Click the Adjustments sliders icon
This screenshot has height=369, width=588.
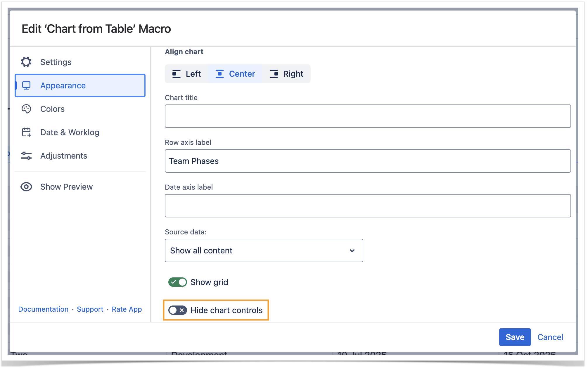tap(26, 156)
